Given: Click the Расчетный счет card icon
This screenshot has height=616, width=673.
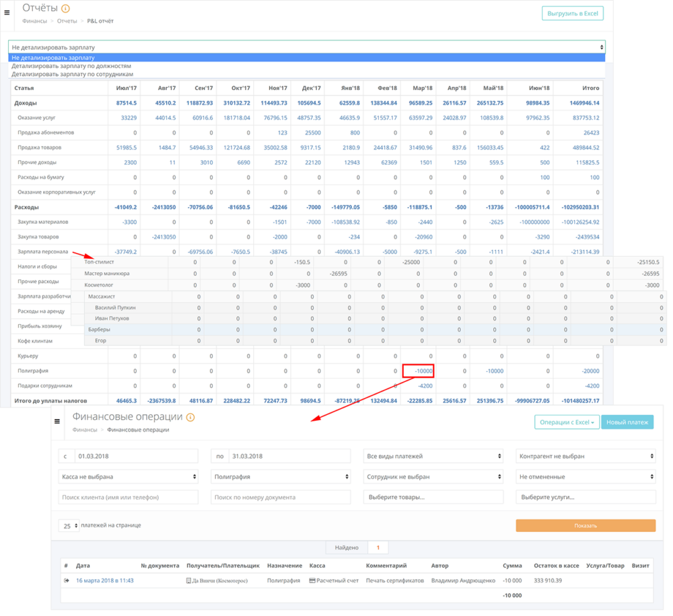Looking at the screenshot, I should [x=312, y=580].
